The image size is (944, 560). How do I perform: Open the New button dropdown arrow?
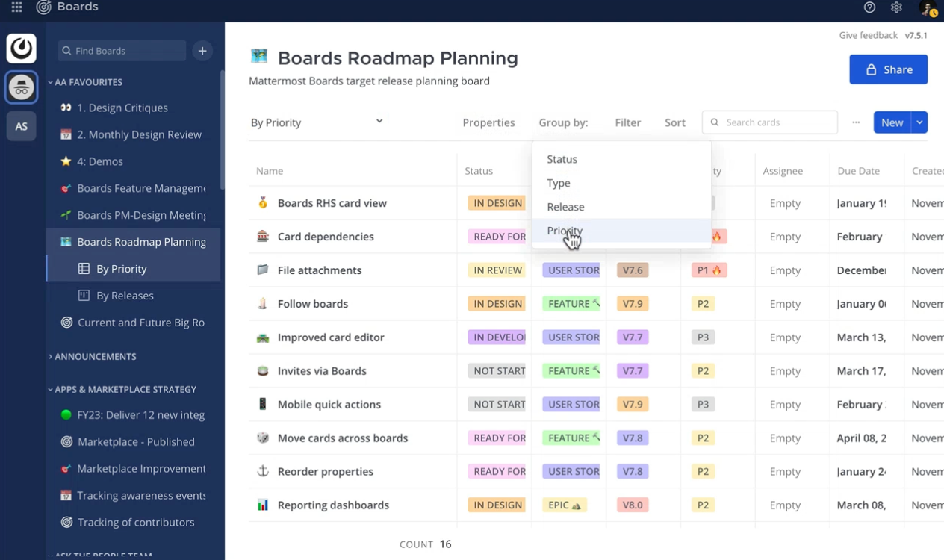tap(919, 122)
